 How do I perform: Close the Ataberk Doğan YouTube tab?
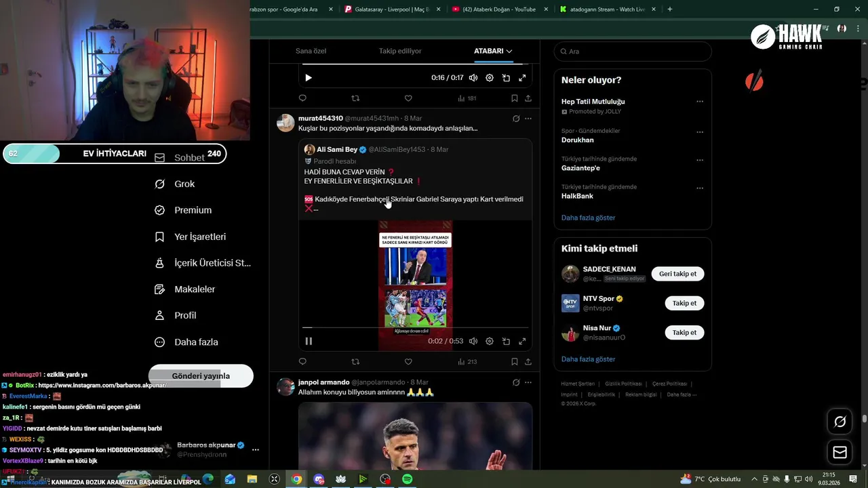(545, 9)
